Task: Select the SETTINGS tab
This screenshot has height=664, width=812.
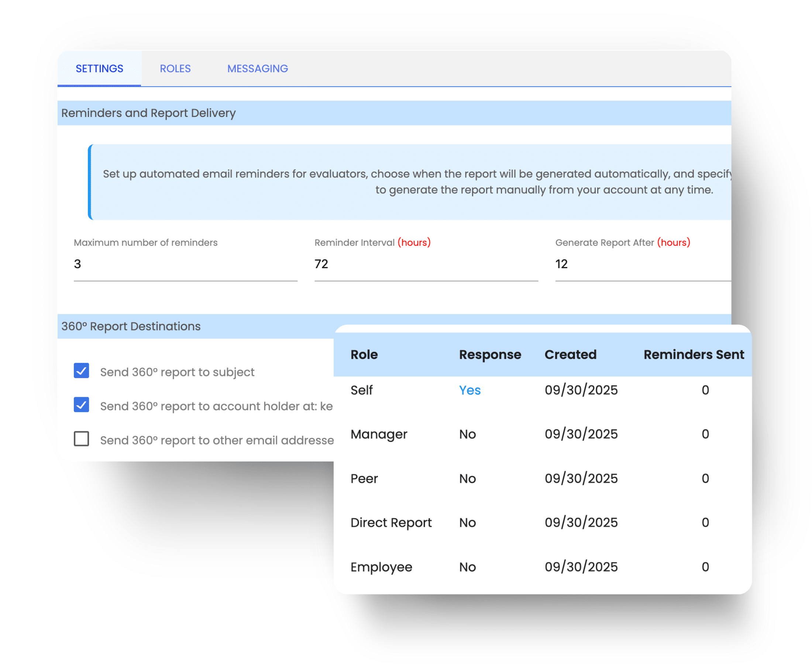Action: coord(99,69)
